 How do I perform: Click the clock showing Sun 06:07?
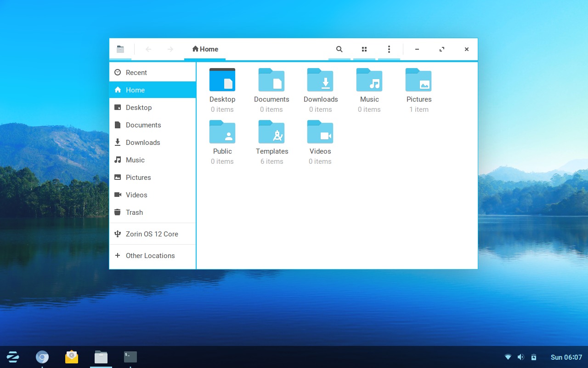click(566, 357)
